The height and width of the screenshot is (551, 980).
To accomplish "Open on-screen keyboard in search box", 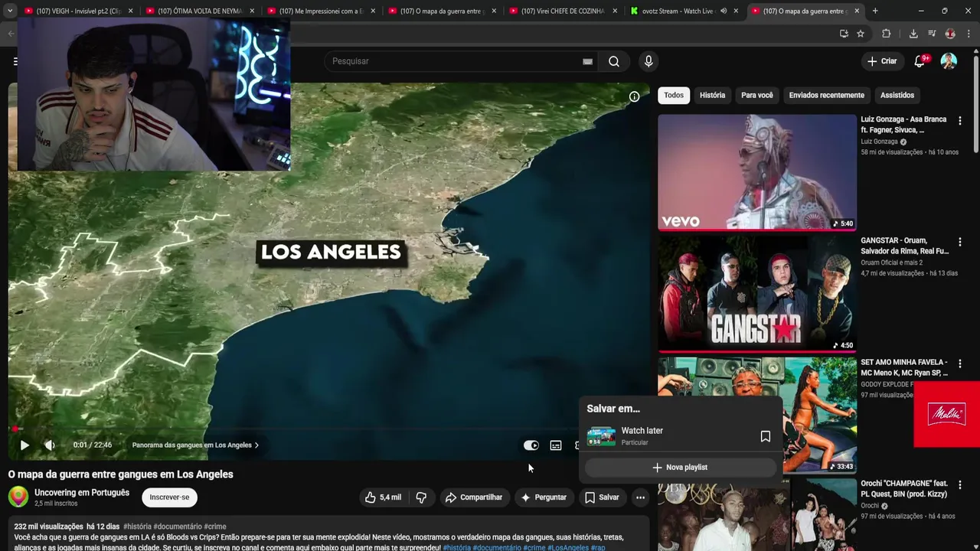I will pyautogui.click(x=587, y=61).
